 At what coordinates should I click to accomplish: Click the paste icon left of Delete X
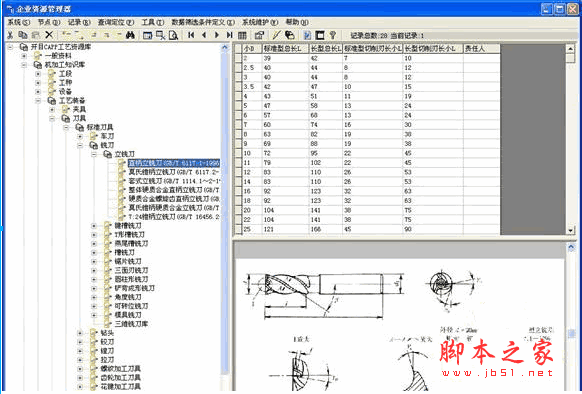[36, 35]
